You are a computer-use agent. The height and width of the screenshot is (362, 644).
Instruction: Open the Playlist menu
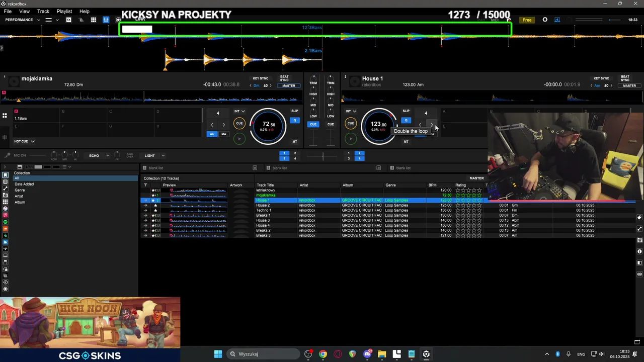click(x=64, y=11)
